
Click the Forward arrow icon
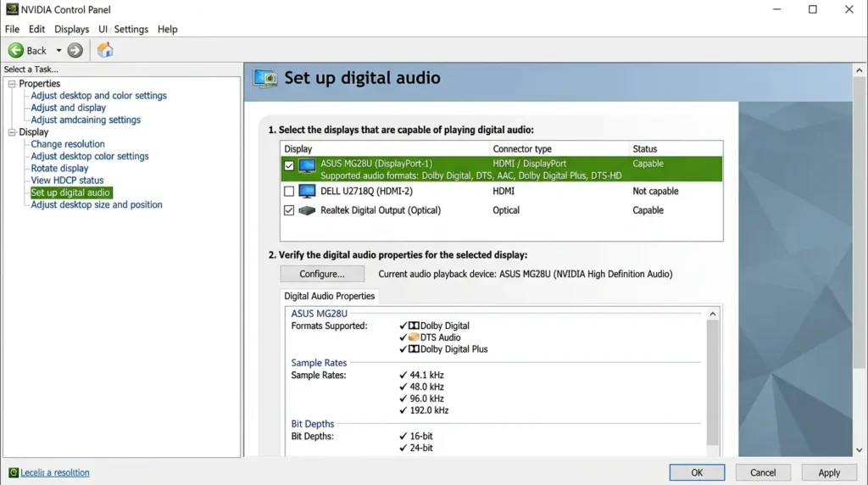click(75, 50)
